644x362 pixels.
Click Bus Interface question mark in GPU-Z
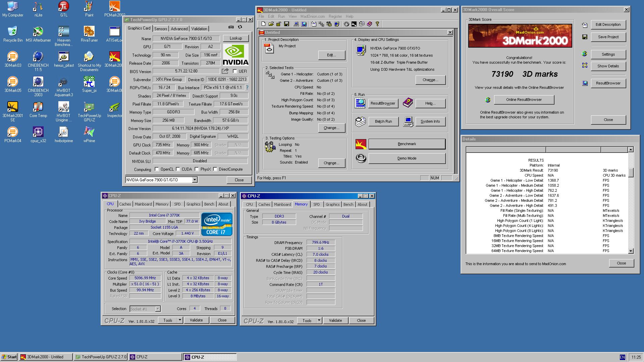247,87
